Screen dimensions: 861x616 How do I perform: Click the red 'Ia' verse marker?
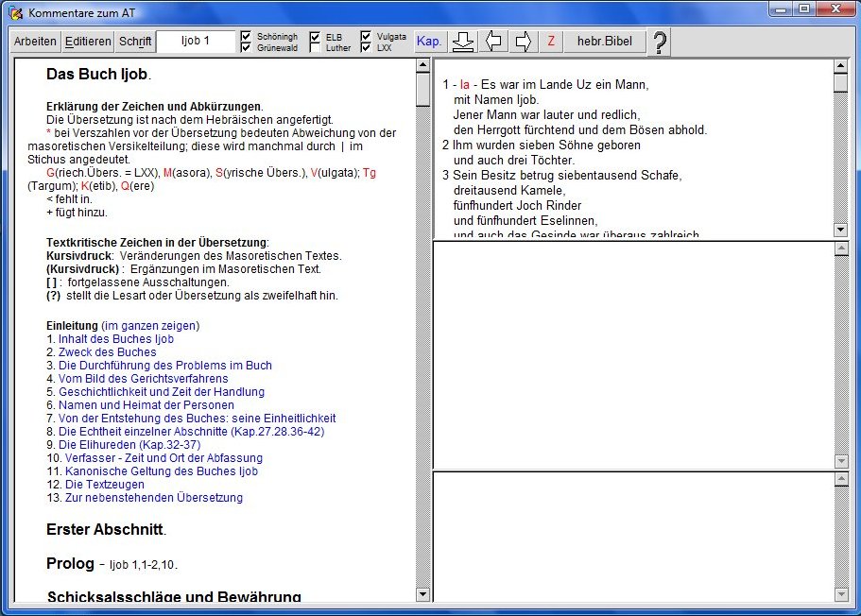point(465,84)
